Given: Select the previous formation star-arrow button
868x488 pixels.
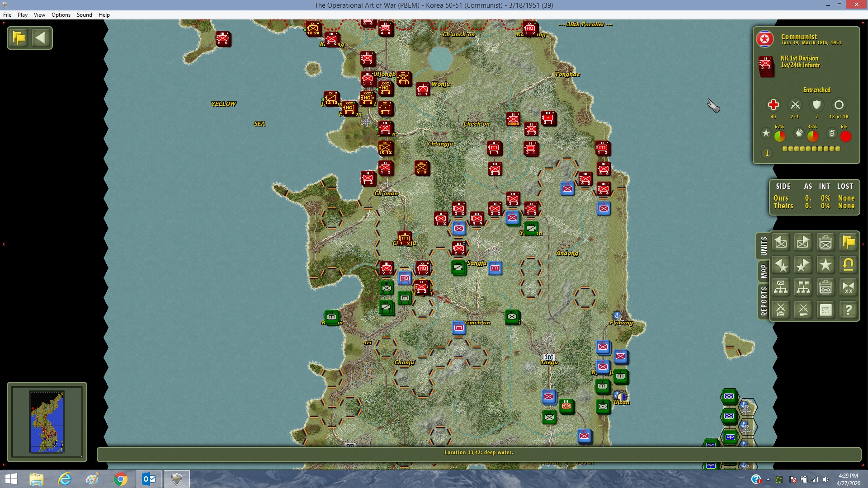Looking at the screenshot, I should 781,265.
